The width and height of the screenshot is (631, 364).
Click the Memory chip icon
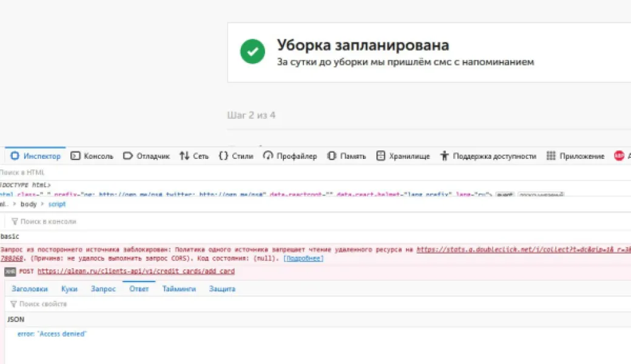[x=332, y=156]
